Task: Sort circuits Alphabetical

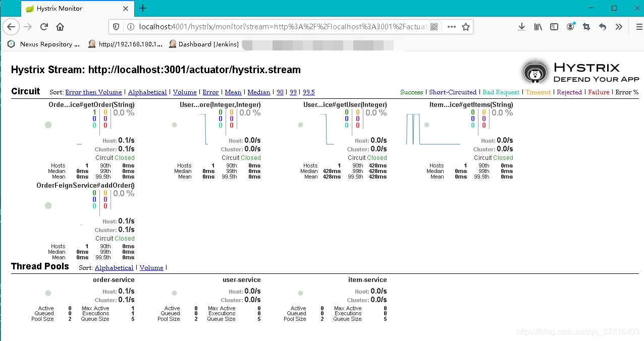Action: pos(147,92)
